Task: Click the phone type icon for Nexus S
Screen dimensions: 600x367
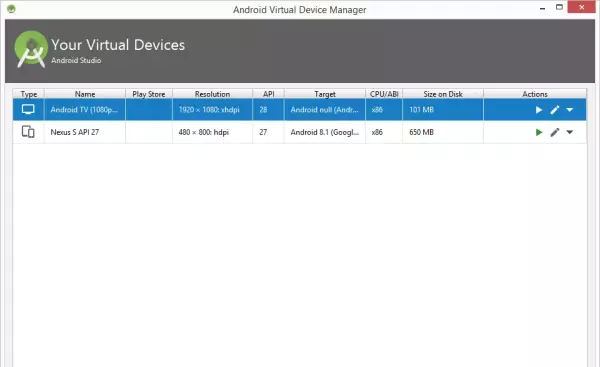Action: [x=28, y=132]
